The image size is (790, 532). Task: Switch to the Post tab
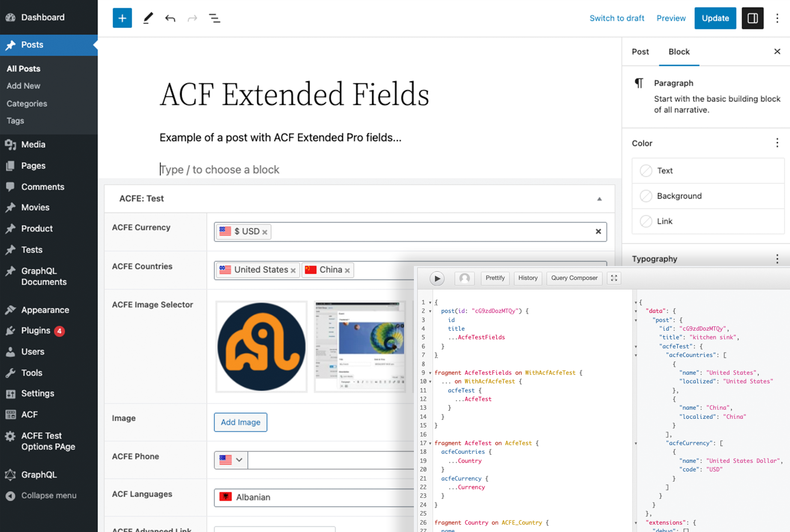pyautogui.click(x=640, y=52)
